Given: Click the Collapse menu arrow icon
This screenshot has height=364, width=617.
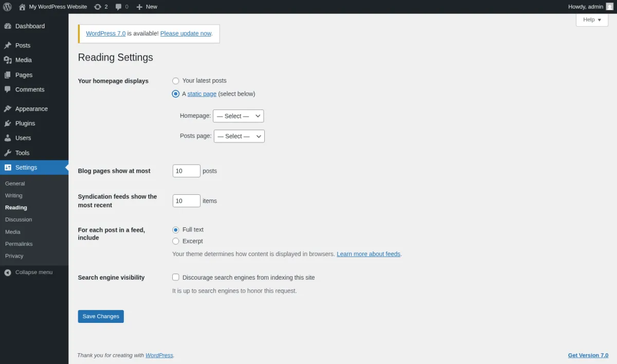Looking at the screenshot, I should coord(8,272).
